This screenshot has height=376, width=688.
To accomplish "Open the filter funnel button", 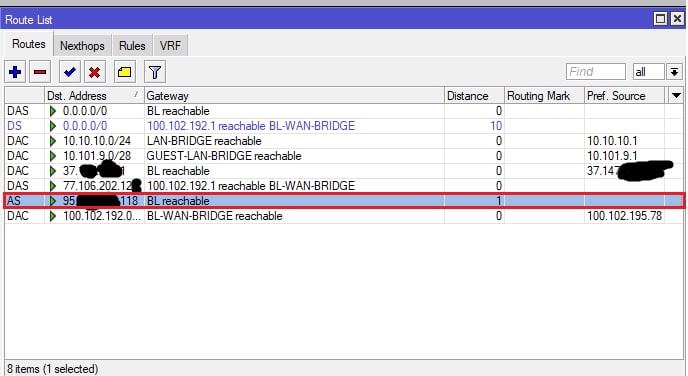I will pyautogui.click(x=154, y=72).
